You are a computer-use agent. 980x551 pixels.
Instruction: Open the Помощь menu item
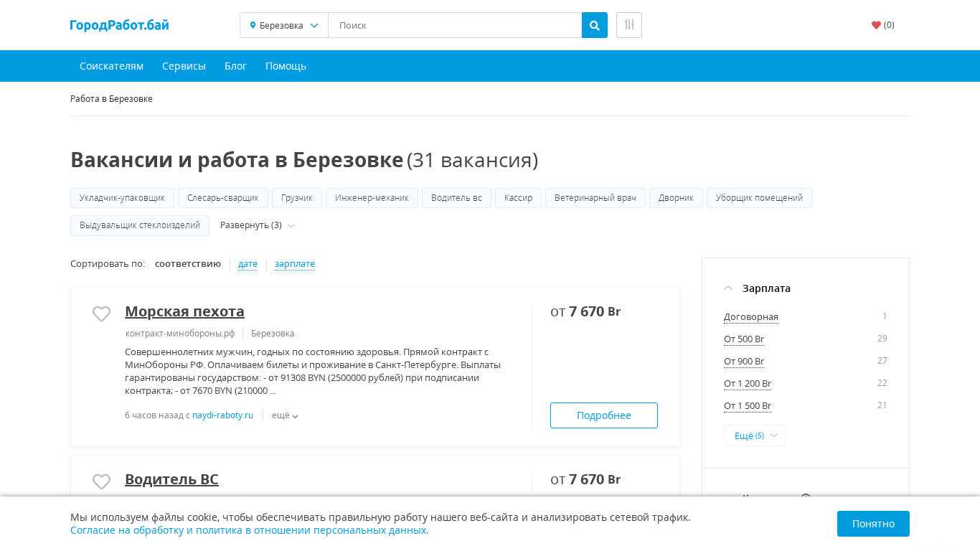point(286,66)
